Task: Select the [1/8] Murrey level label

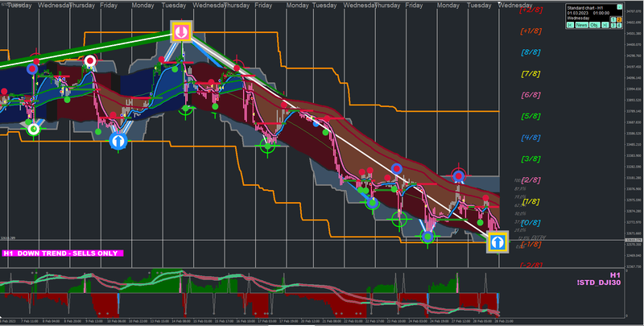Action: pyautogui.click(x=531, y=201)
